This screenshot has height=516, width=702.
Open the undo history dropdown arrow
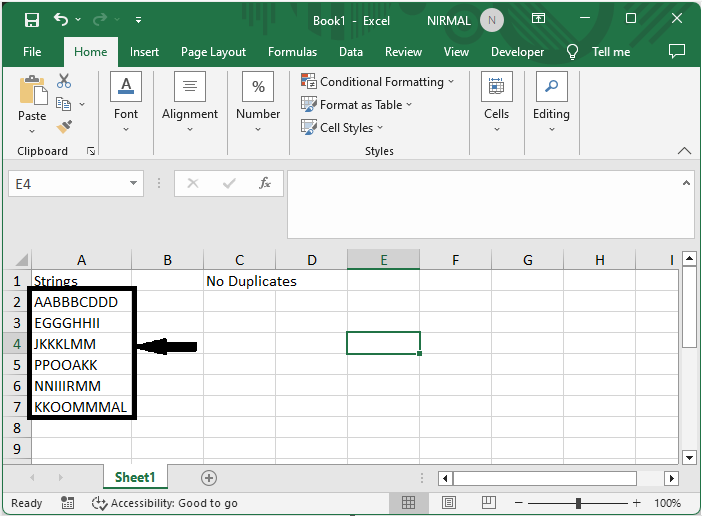78,20
